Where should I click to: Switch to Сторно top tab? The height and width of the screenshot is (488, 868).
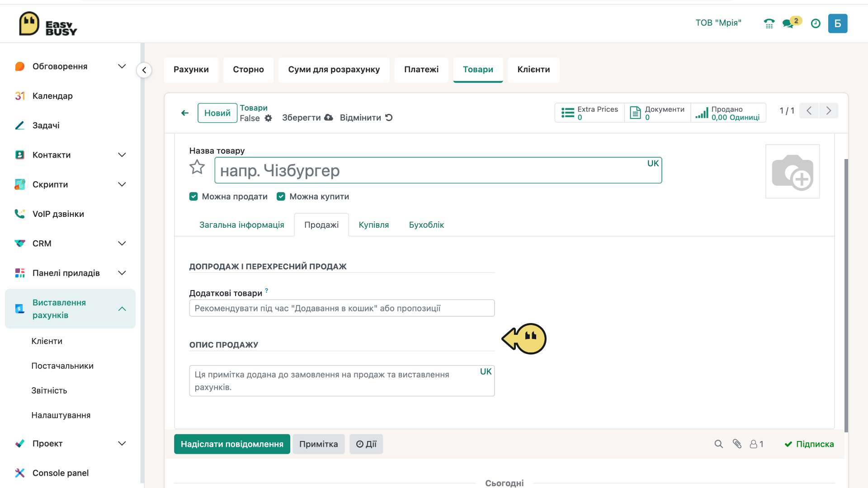point(248,70)
